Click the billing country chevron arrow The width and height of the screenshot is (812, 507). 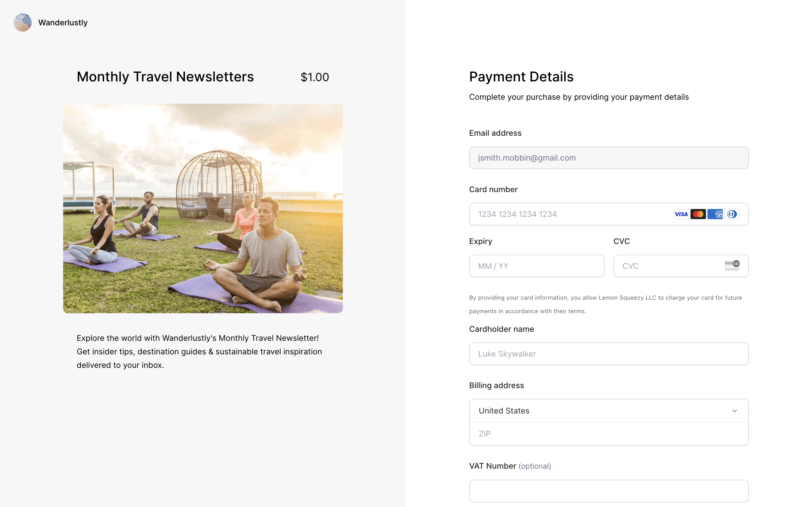point(734,411)
